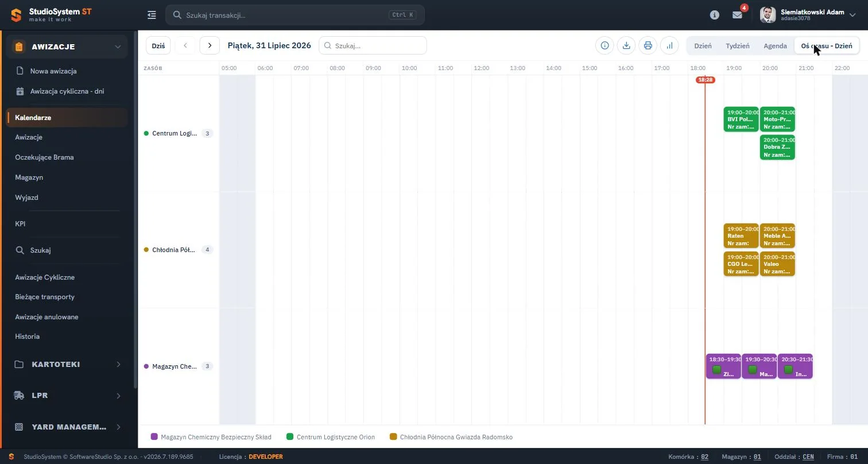The image size is (868, 464).
Task: Click the Szukaj transakcji search field
Action: [x=295, y=15]
